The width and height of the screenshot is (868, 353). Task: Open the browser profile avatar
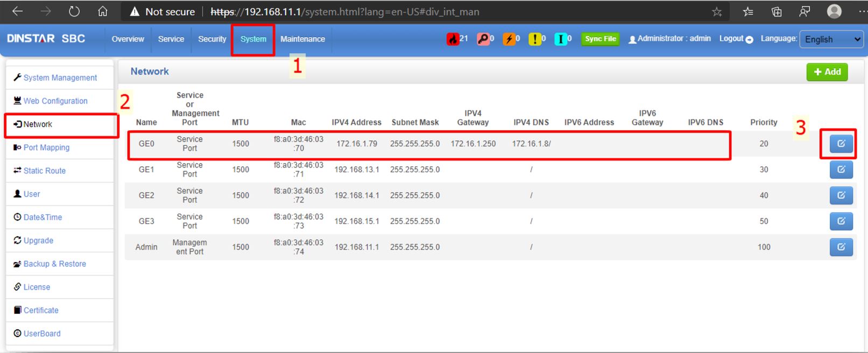pos(834,11)
